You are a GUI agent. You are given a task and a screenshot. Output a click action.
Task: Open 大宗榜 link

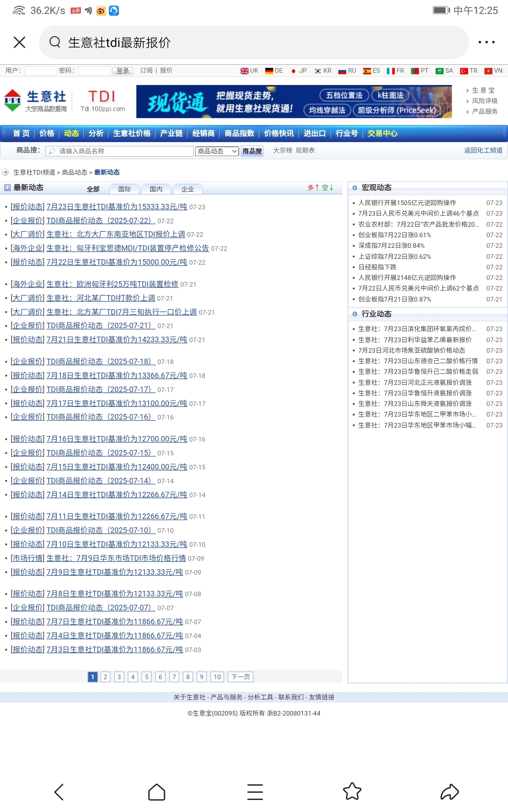pyautogui.click(x=283, y=150)
